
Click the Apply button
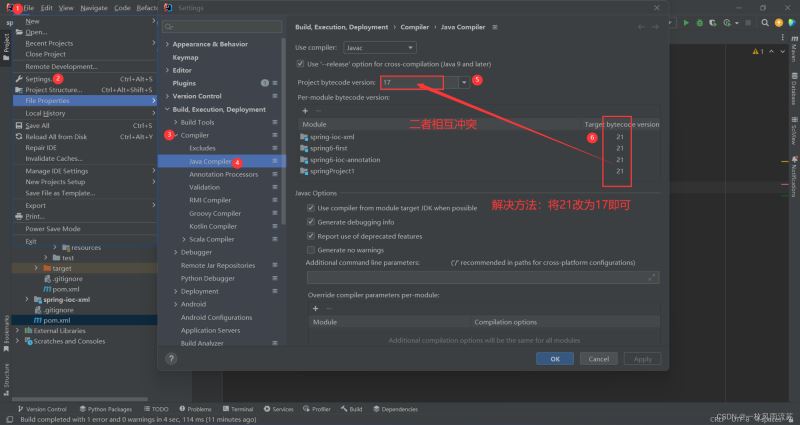(642, 359)
